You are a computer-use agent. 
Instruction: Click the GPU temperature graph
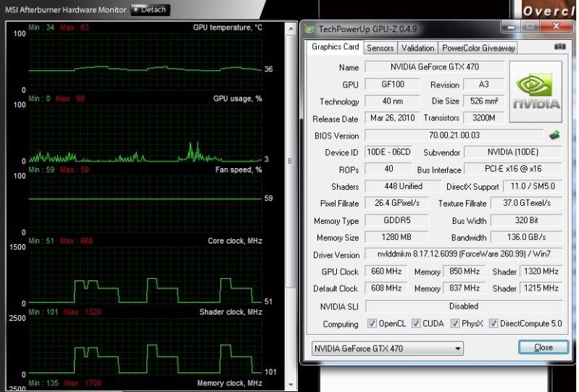point(145,62)
